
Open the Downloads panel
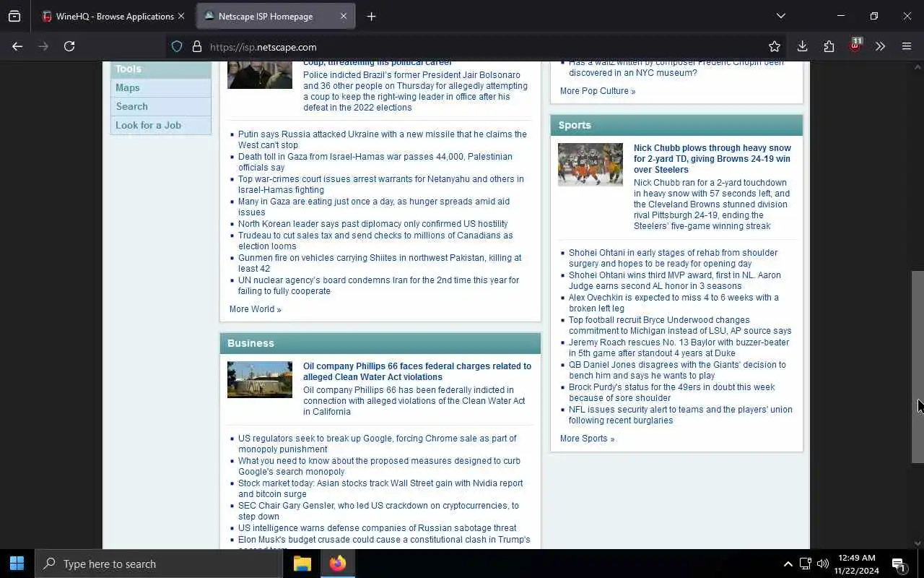tap(802, 46)
